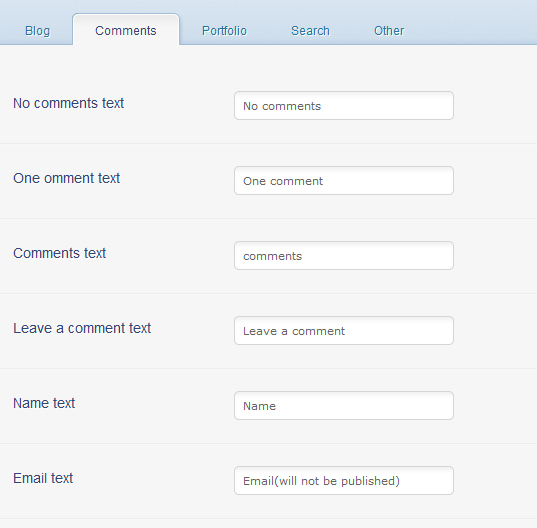
Task: Click the 'Email text' label
Action: pos(43,478)
